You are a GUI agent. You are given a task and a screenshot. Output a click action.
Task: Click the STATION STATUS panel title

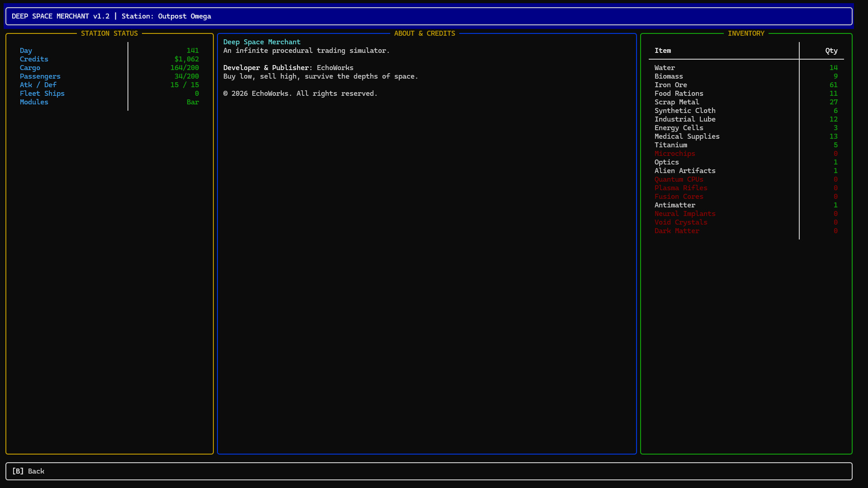tap(109, 33)
